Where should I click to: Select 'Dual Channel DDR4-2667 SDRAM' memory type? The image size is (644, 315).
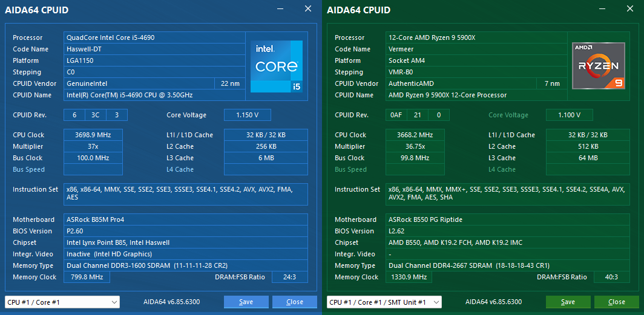pos(508,265)
